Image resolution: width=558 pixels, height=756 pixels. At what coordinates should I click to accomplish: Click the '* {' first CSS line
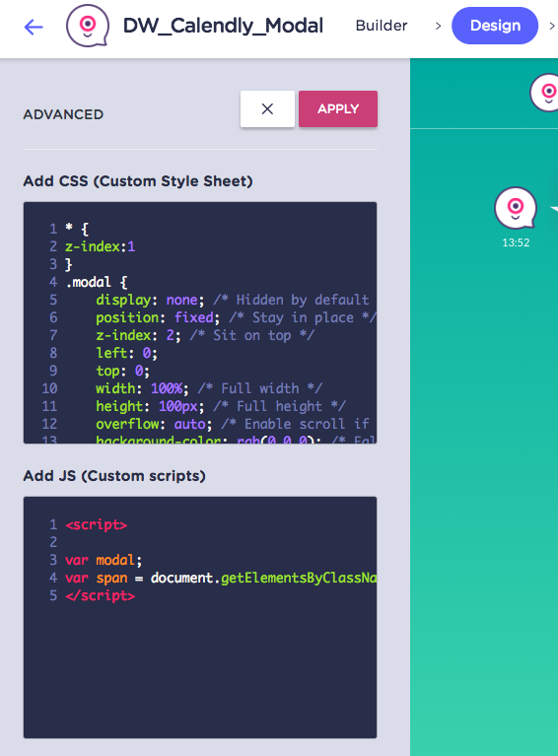point(77,229)
